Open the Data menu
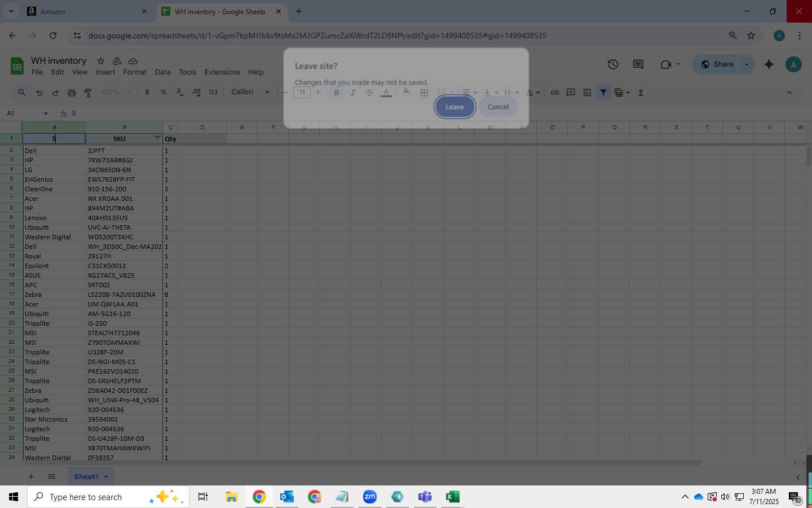Screen dimensions: 812x508 point(162,72)
